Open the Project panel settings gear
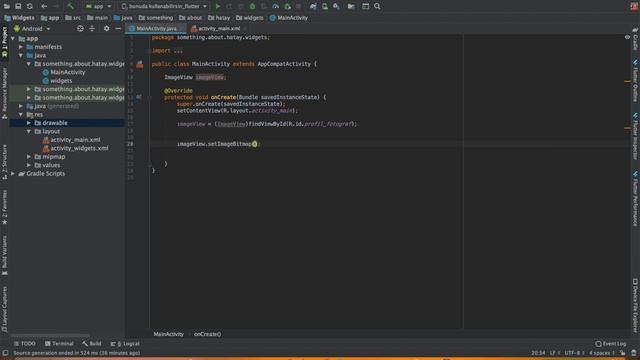 pos(107,29)
